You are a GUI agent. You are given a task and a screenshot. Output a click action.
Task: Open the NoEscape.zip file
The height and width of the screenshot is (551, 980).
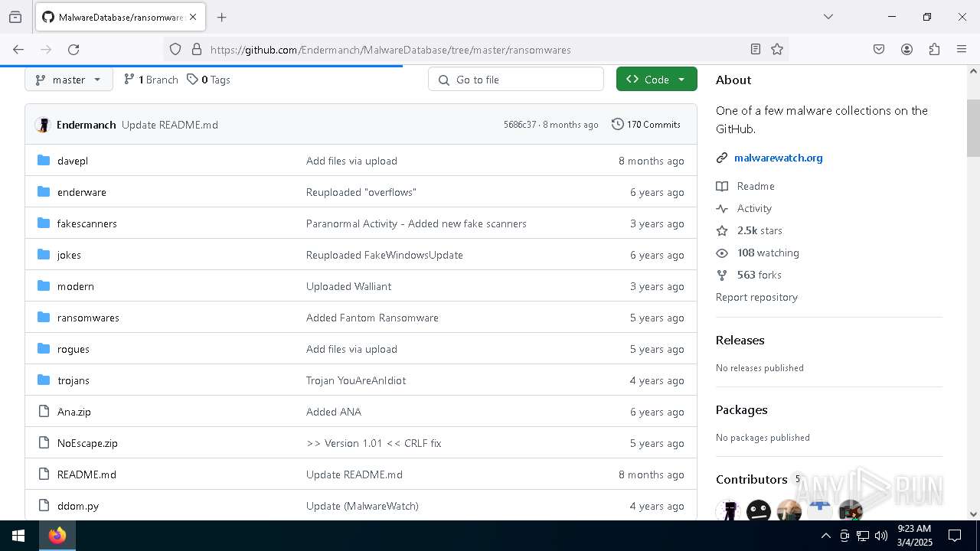click(x=87, y=443)
